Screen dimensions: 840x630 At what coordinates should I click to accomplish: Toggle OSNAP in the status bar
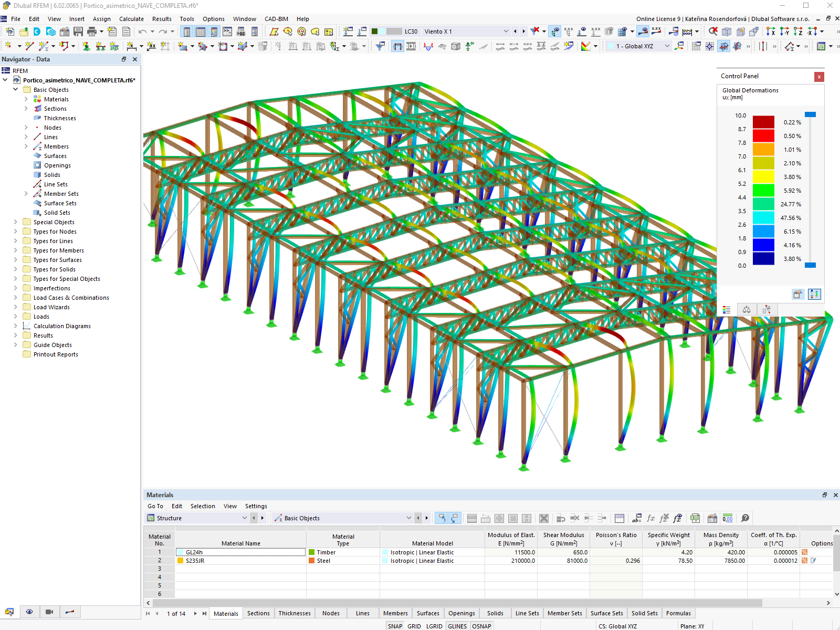(x=481, y=626)
